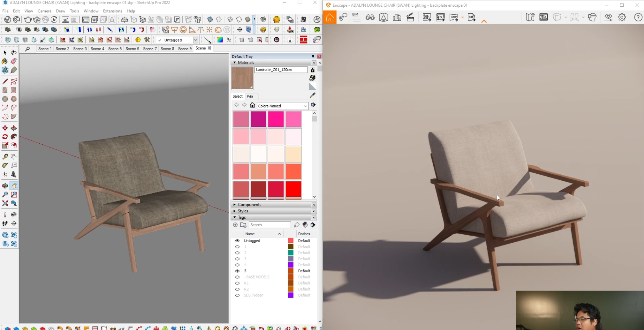
Task: Expand the Components panel
Action: click(235, 204)
